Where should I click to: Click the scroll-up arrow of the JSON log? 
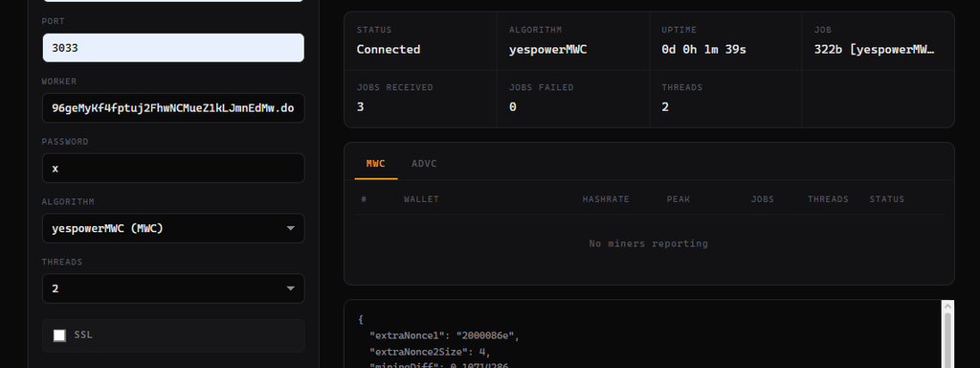pyautogui.click(x=947, y=307)
